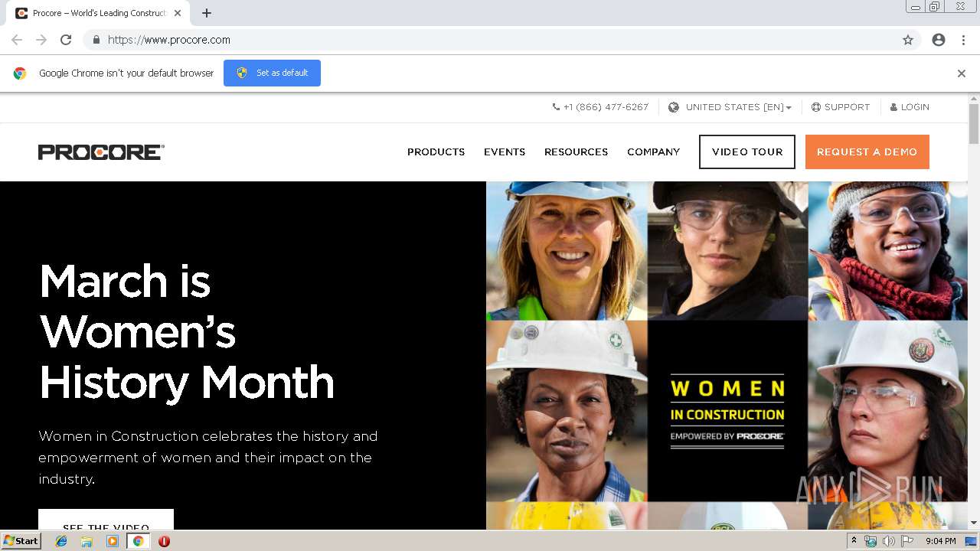Open a new browser tab
This screenshot has width=980, height=551.
click(207, 13)
